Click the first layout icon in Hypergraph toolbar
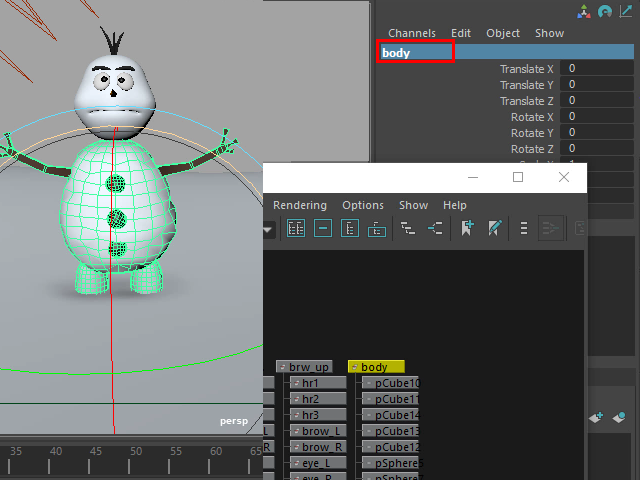This screenshot has height=480, width=640. (x=296, y=229)
